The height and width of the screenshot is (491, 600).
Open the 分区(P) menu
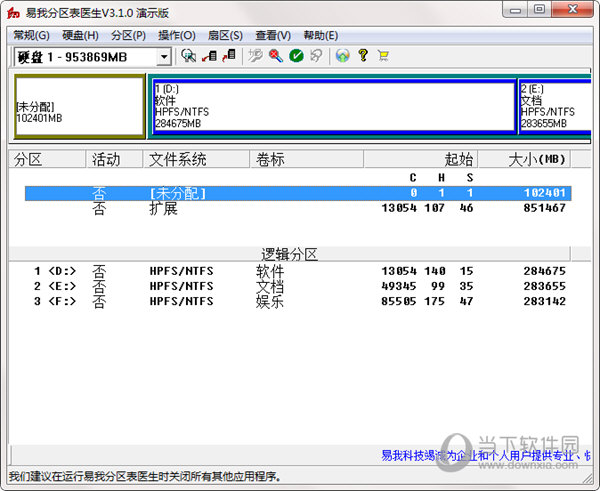point(129,36)
